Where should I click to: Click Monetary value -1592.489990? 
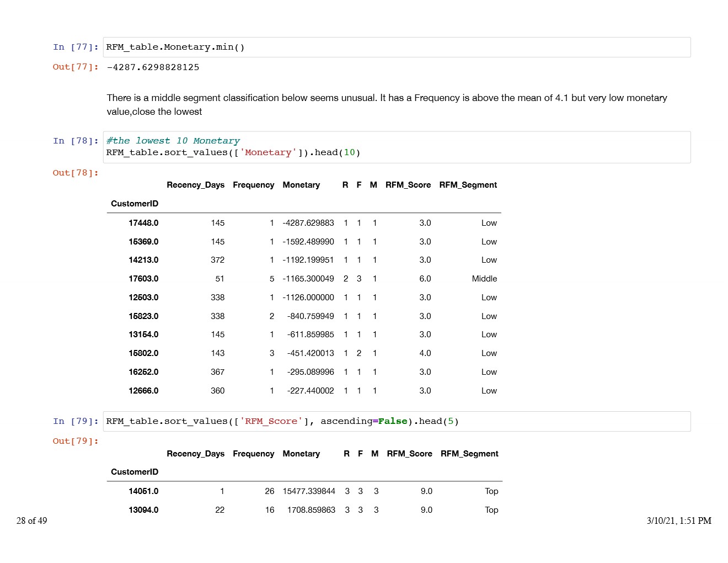pyautogui.click(x=308, y=242)
